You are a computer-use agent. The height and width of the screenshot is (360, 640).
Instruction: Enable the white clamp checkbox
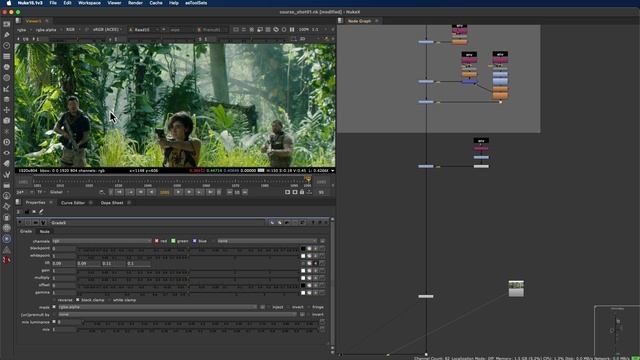pos(109,300)
